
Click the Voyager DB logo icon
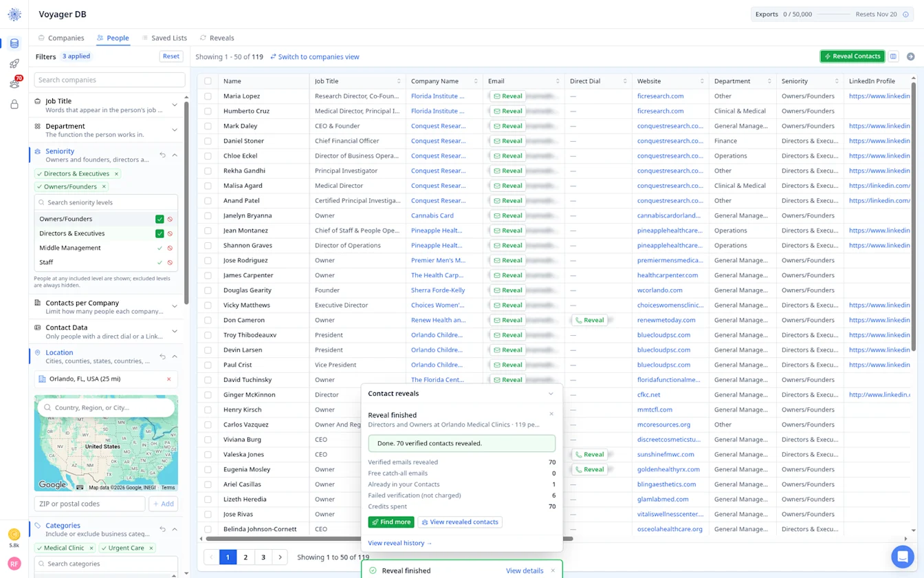tap(14, 14)
